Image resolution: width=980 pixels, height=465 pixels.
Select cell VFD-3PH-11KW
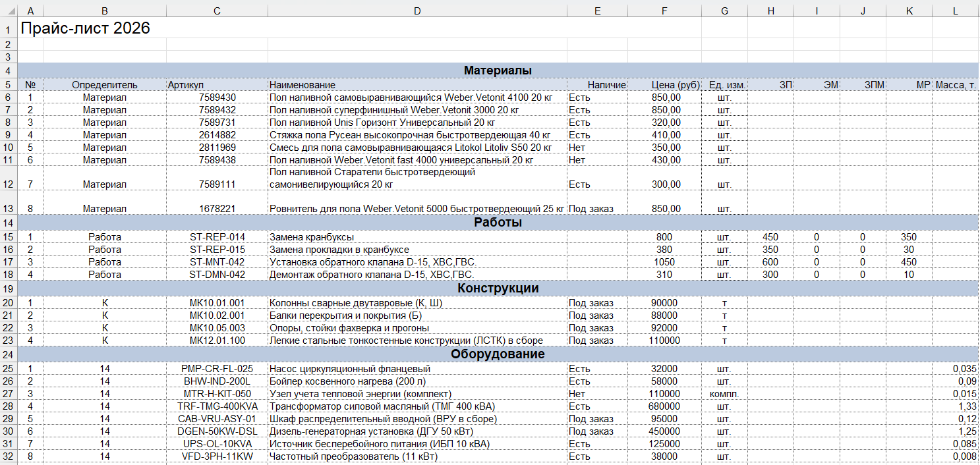point(217,456)
